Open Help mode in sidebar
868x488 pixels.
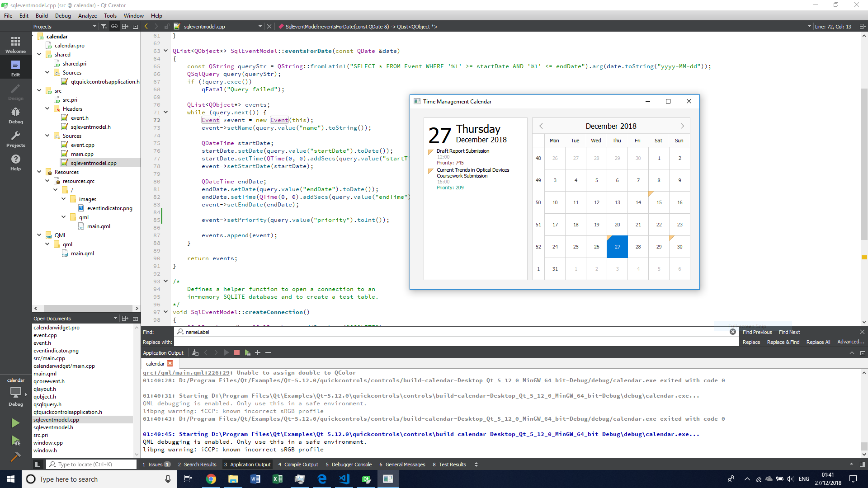pyautogui.click(x=15, y=162)
